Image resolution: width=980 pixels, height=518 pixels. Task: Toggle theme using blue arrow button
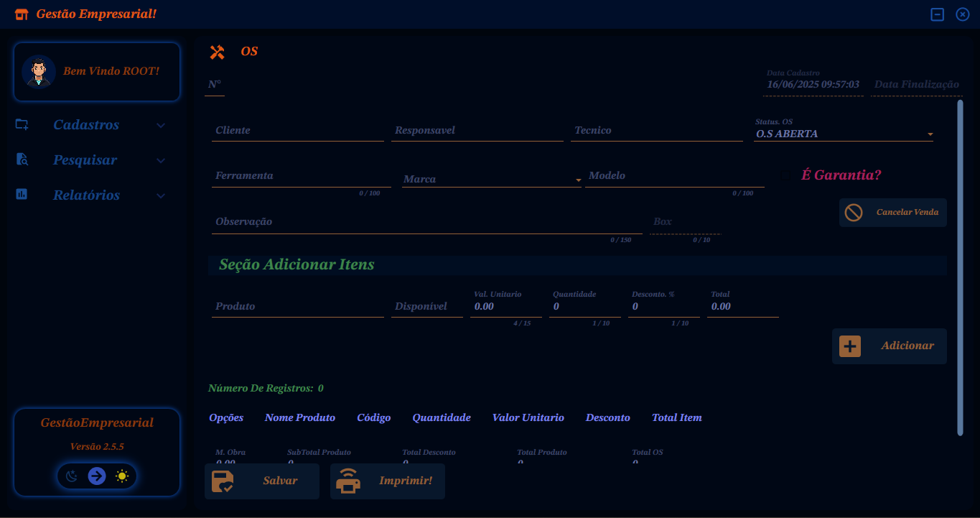coord(97,476)
